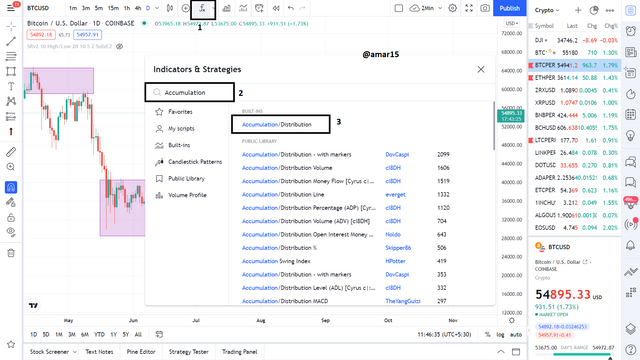
Task: Set chart range to YTD
Action: [99, 335]
